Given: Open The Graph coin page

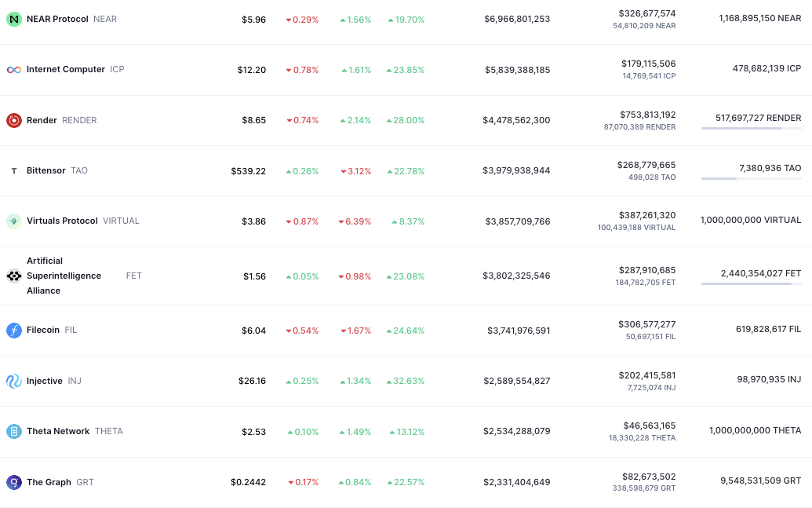Looking at the screenshot, I should click(x=49, y=482).
